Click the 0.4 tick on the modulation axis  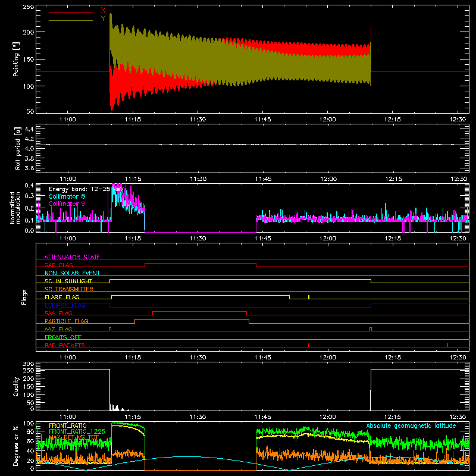click(29, 186)
